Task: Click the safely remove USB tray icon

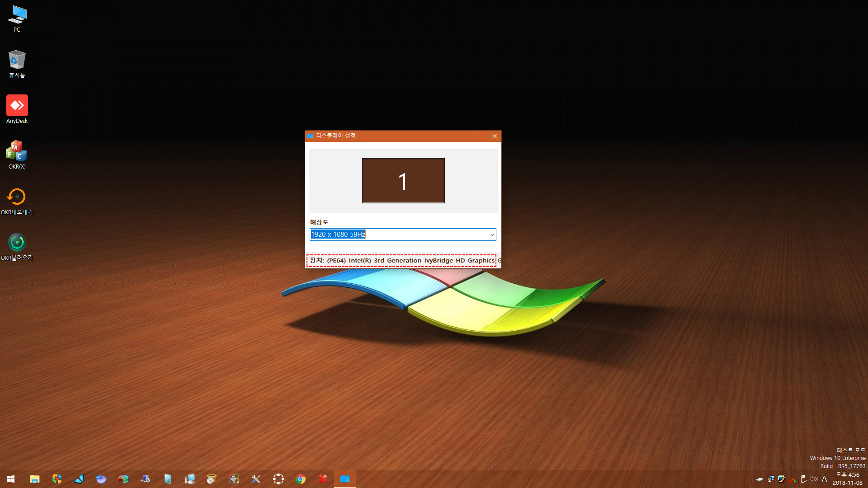Action: coord(803,479)
